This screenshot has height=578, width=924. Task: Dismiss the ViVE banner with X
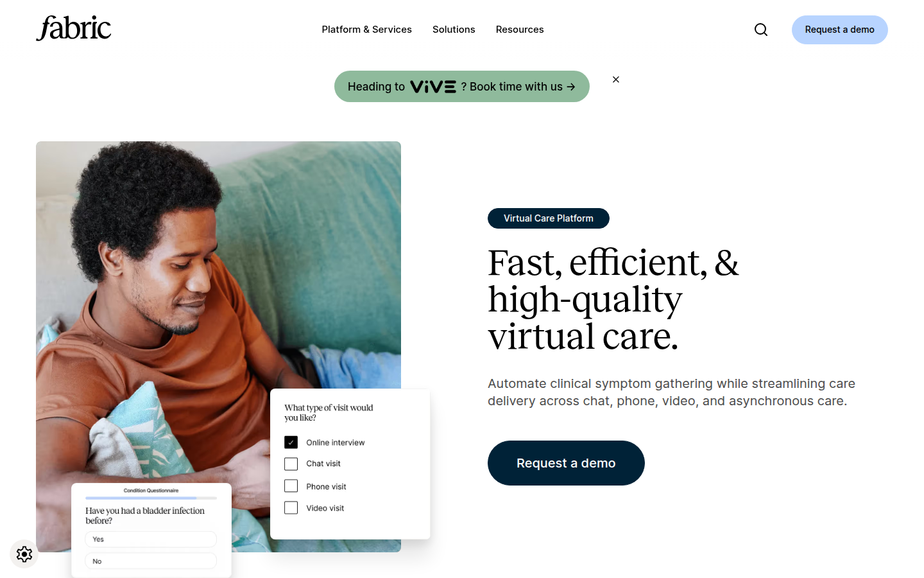click(x=616, y=80)
